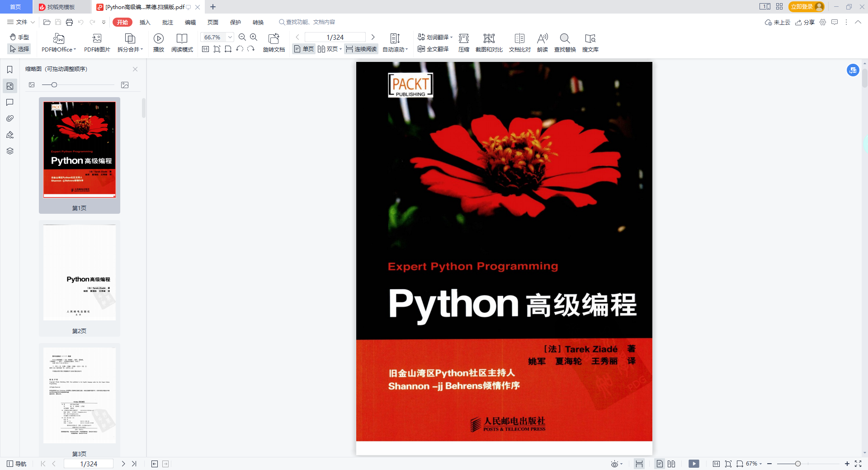Open the 旋转文档 rotate document tool
This screenshot has width=868, height=470.
click(274, 39)
